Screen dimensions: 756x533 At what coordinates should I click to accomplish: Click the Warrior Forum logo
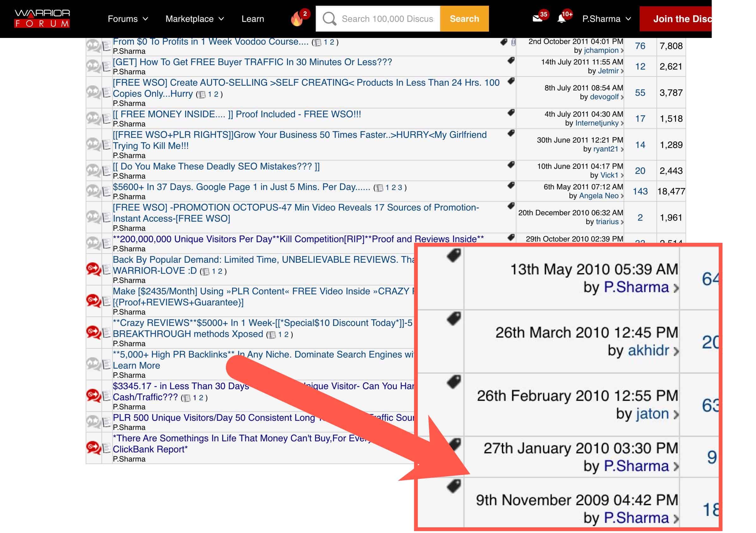coord(42,18)
